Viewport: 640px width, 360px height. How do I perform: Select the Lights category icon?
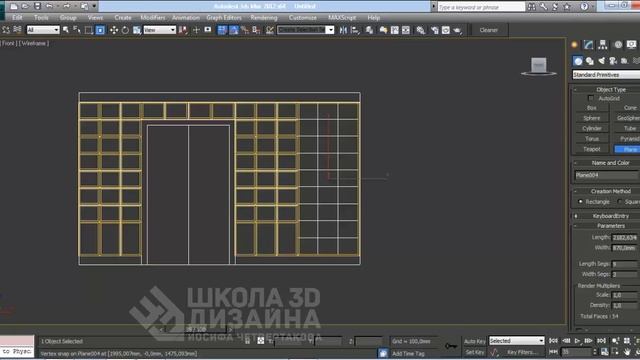(x=602, y=61)
